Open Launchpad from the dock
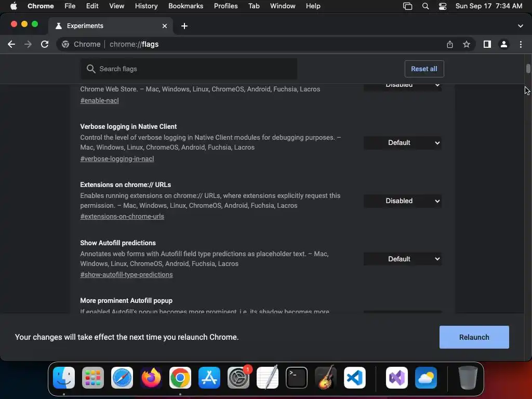Screen dimensions: 532x399 point(93,378)
